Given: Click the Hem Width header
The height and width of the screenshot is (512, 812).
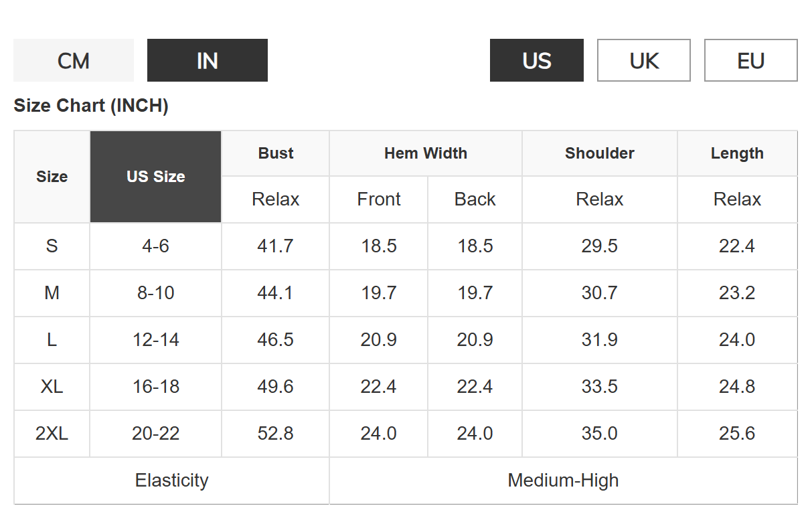Looking at the screenshot, I should [426, 153].
